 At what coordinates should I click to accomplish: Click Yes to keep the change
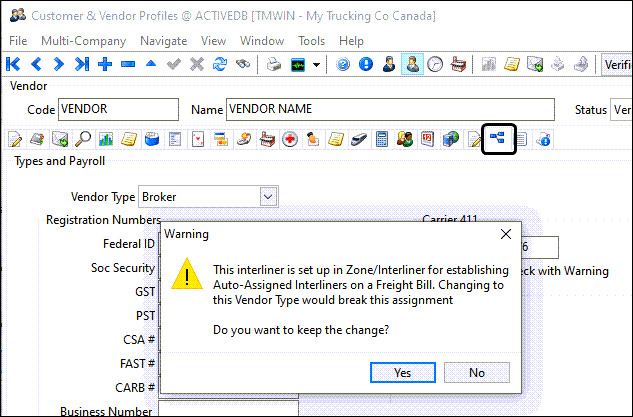(x=403, y=372)
